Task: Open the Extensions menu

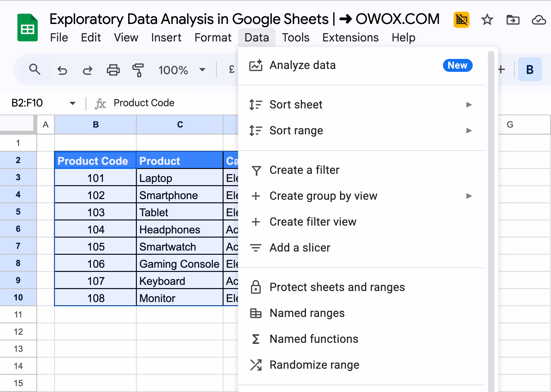Action: click(x=350, y=38)
